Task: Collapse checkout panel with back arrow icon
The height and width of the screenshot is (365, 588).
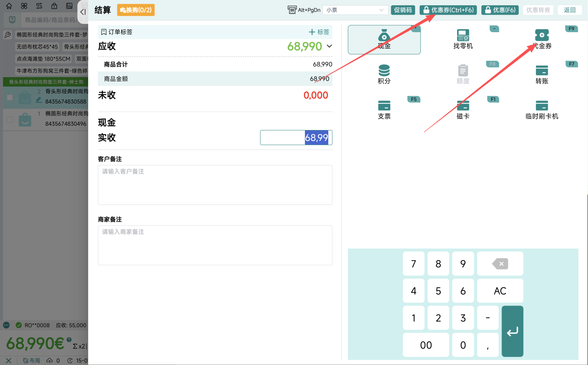Action: (83, 12)
